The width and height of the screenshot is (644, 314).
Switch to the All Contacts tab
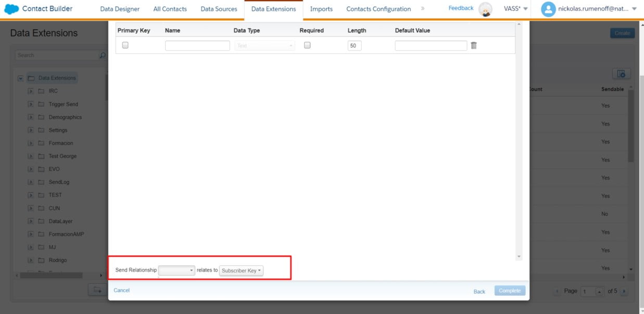click(170, 9)
